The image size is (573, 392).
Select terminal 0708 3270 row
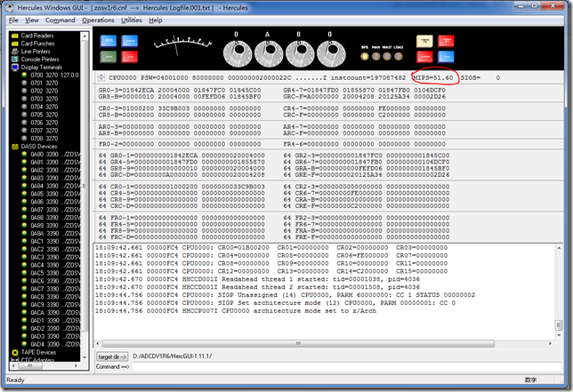[44, 139]
